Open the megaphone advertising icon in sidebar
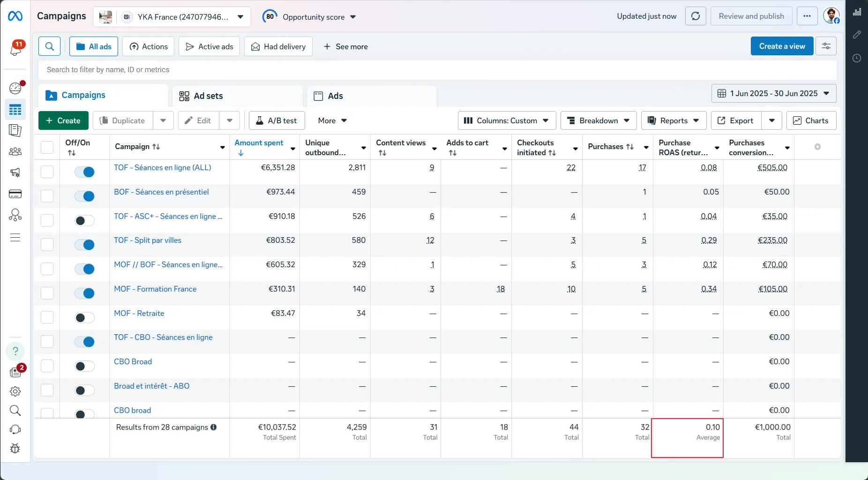 click(x=15, y=172)
